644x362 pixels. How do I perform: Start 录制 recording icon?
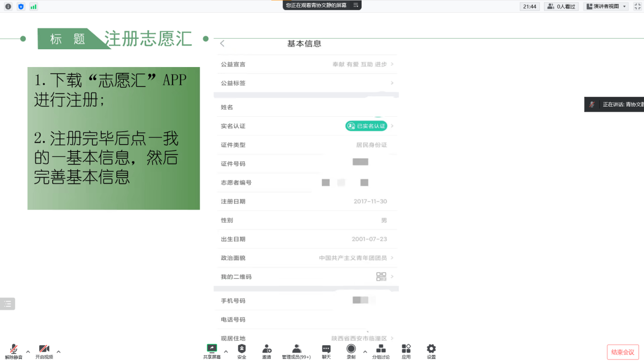click(x=351, y=348)
